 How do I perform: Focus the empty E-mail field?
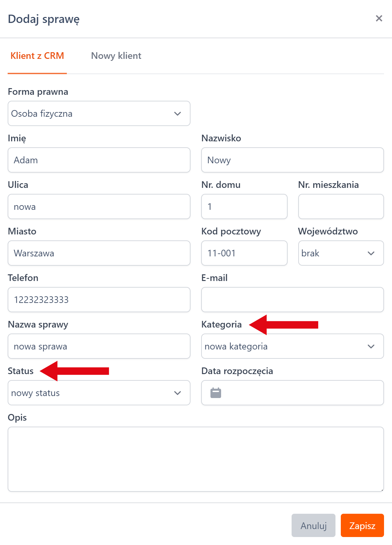292,300
